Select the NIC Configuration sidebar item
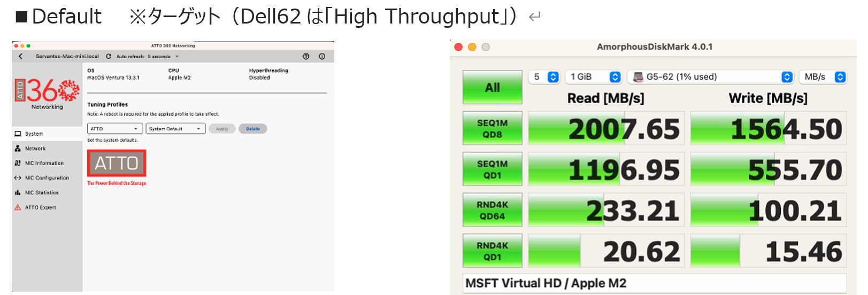Screen dimensions: 868x295 [x=47, y=178]
